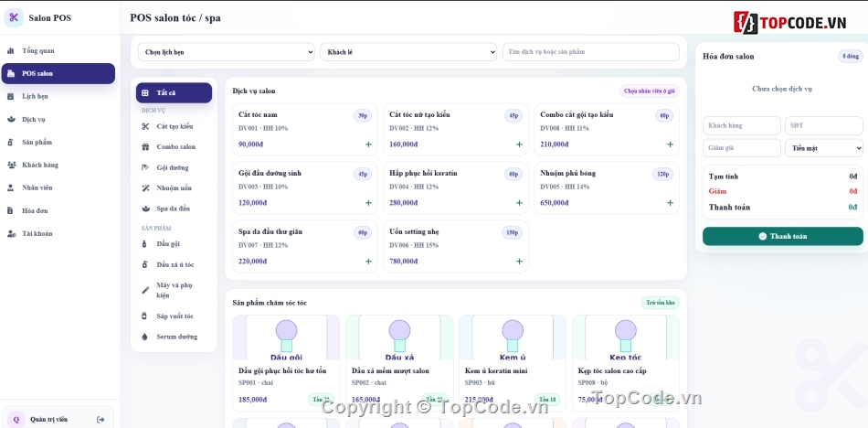The height and width of the screenshot is (428, 868).
Task: Select the Tất cả category tab
Action: coord(174,92)
